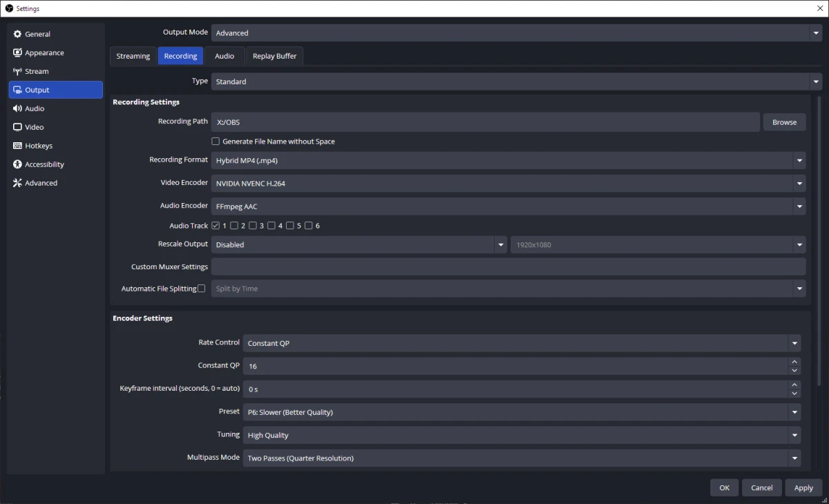
Task: Click the vertical scrollbar of settings panel
Action: (x=819, y=242)
